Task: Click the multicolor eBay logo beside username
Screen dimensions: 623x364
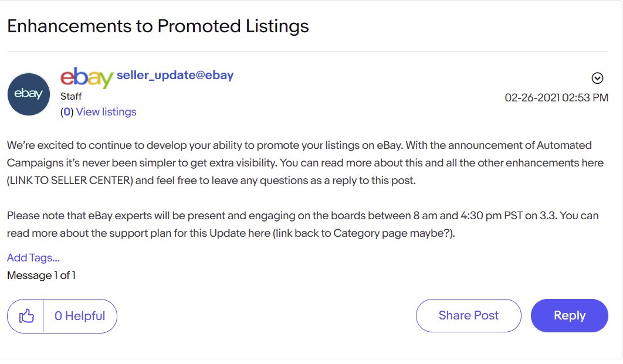Action: click(x=87, y=77)
